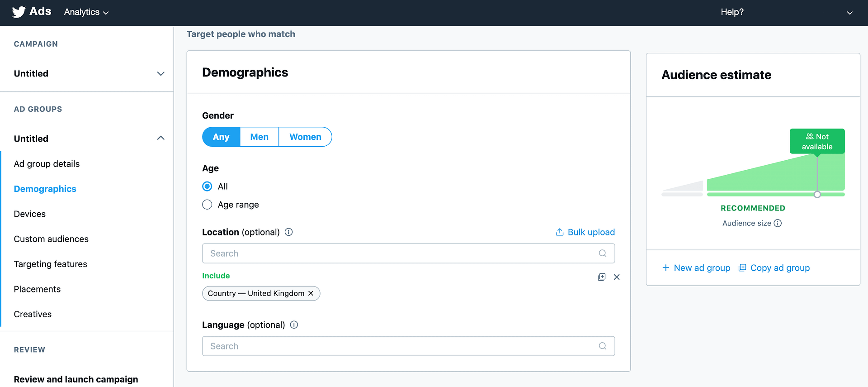This screenshot has width=868, height=387.
Task: Select Any gender option
Action: pyautogui.click(x=221, y=137)
